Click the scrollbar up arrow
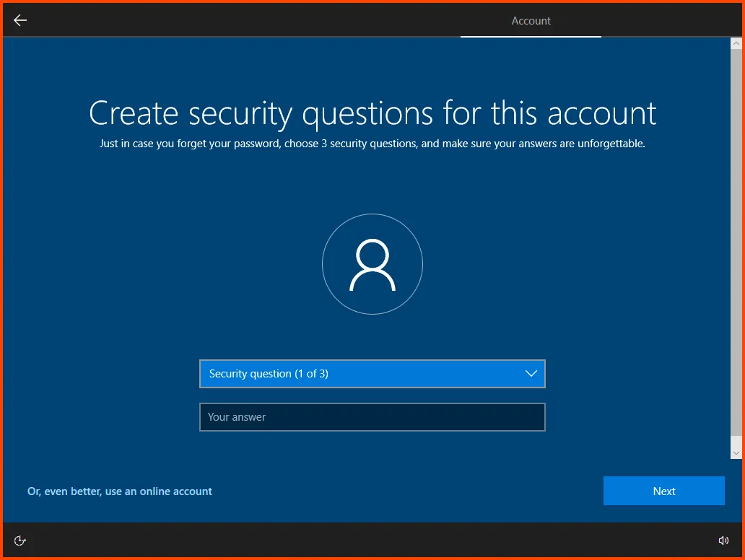Image resolution: width=745 pixels, height=560 pixels. click(736, 43)
